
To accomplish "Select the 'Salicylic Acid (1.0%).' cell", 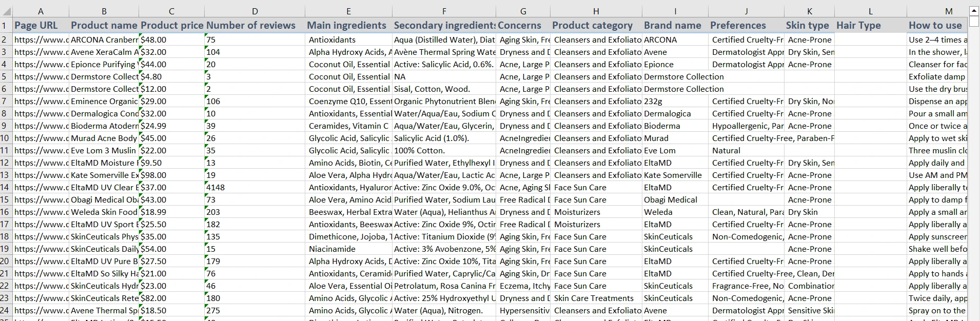I will [x=444, y=138].
